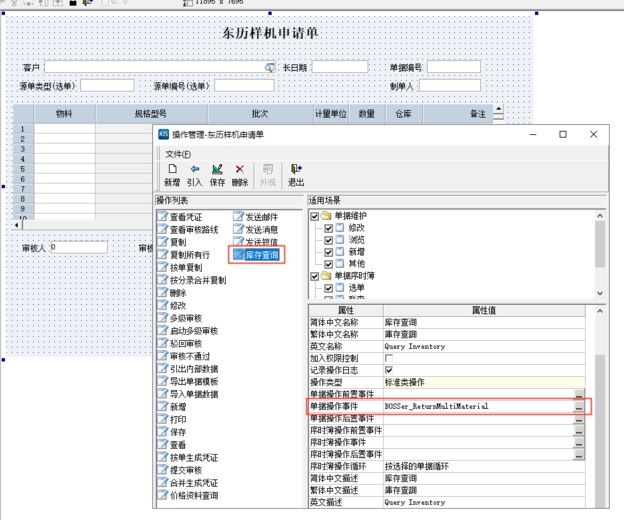Screen dimensions: 624x520
Task: Open the 文件(F) menu
Action: click(x=177, y=154)
